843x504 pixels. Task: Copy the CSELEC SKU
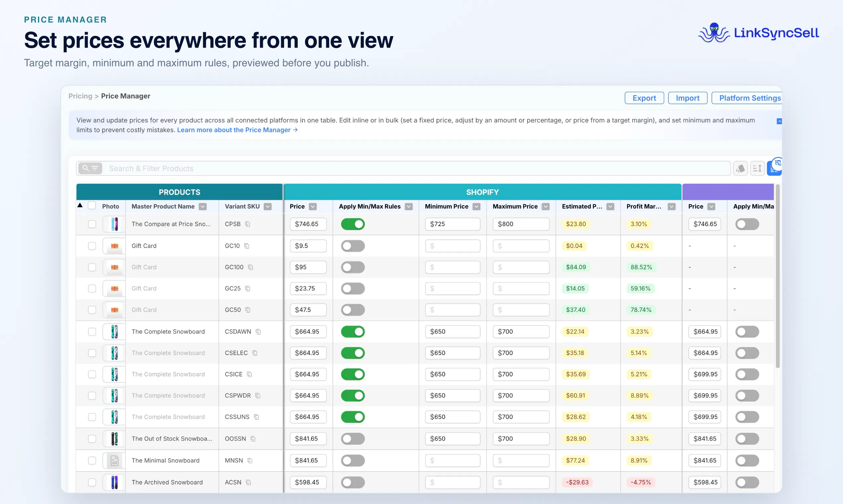click(255, 353)
